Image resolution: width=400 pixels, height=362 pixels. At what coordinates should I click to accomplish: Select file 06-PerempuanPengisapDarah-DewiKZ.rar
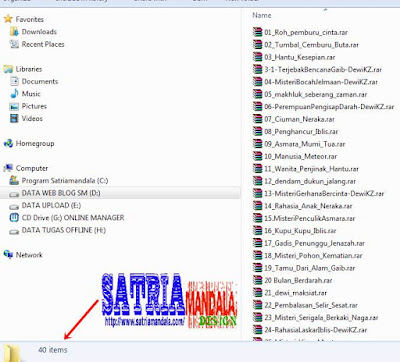click(x=329, y=107)
